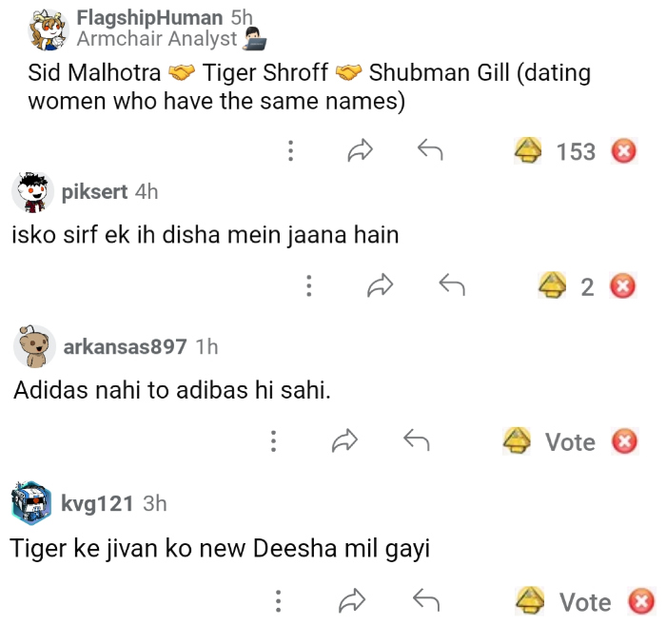666x644 pixels.
Task: Open kvg121's user profile
Action: (97, 503)
